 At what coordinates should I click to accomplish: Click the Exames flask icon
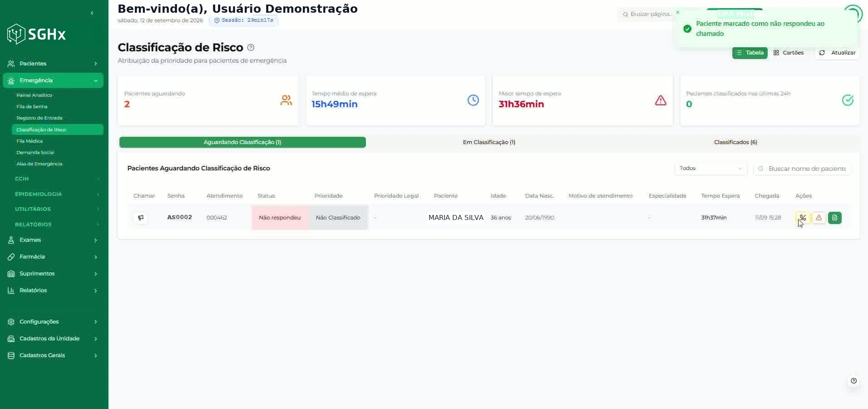[x=11, y=240]
